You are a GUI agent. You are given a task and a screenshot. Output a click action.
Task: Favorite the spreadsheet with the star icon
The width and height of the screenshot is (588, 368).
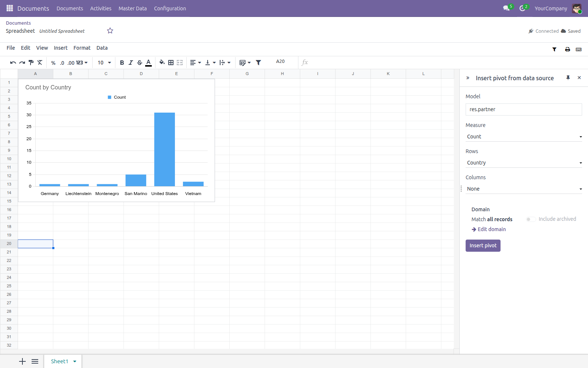(110, 31)
